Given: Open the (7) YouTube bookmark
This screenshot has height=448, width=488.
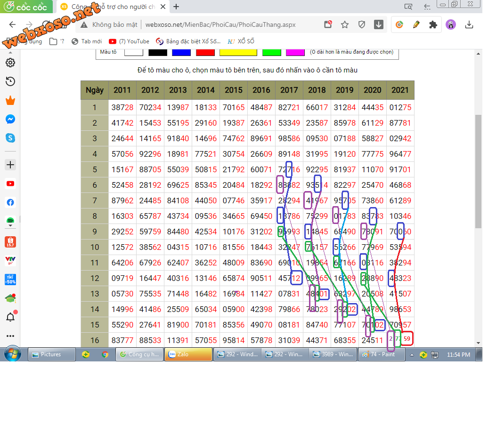Looking at the screenshot, I should coord(129,41).
